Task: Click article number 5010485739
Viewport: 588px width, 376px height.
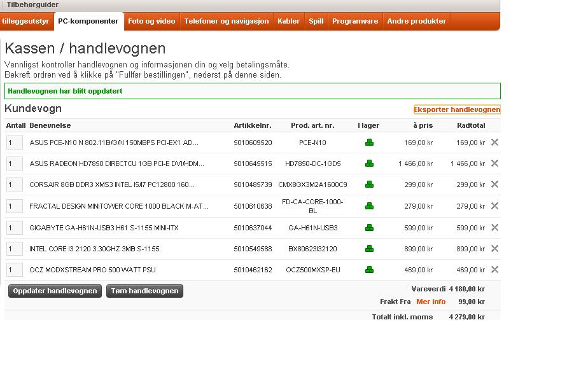Action: (x=253, y=185)
